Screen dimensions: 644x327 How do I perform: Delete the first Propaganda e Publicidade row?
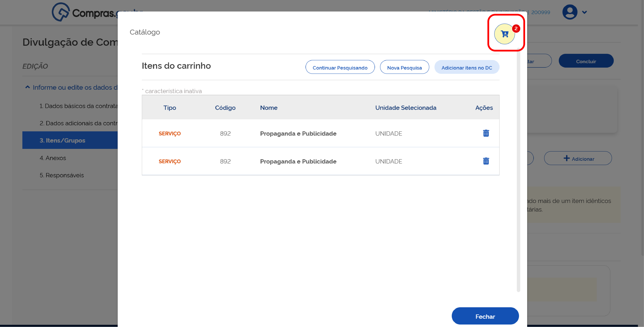(x=486, y=133)
